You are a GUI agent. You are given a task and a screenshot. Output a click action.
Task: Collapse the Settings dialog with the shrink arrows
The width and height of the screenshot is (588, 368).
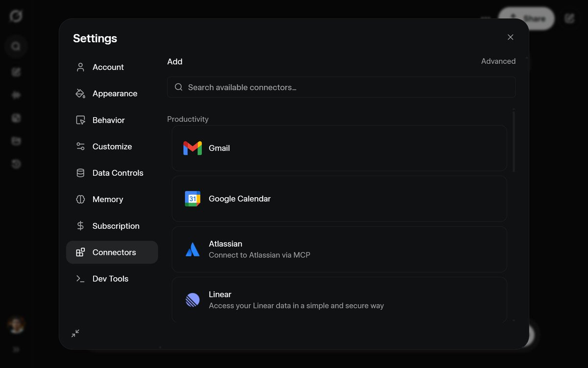[x=75, y=334]
